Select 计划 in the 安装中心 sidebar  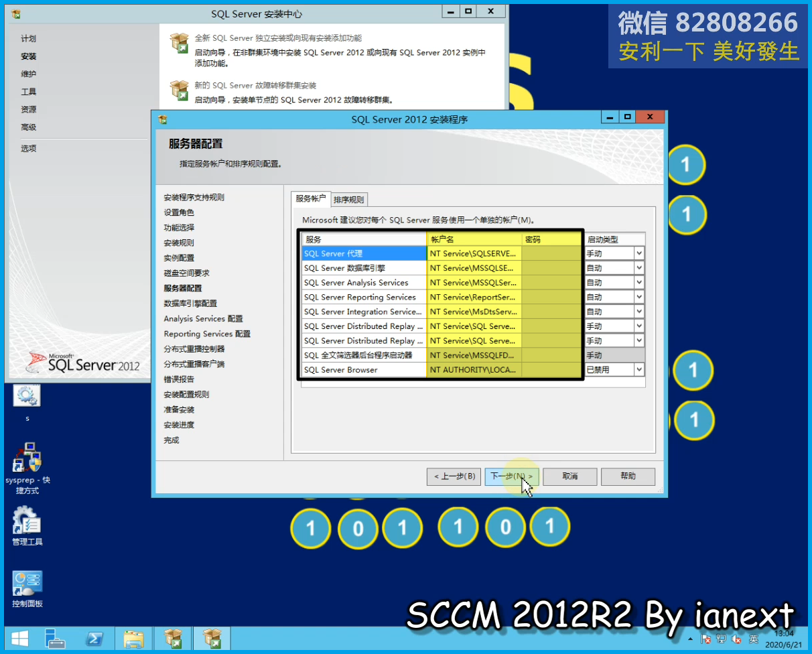pyautogui.click(x=29, y=39)
